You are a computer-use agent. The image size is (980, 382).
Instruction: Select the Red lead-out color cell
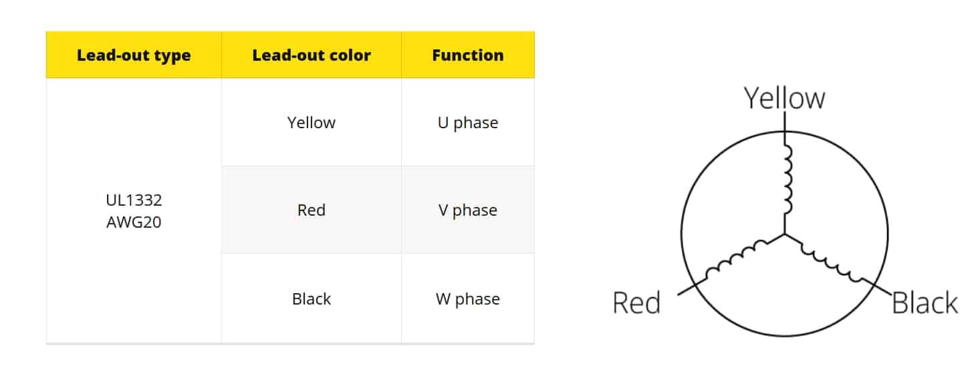point(312,210)
